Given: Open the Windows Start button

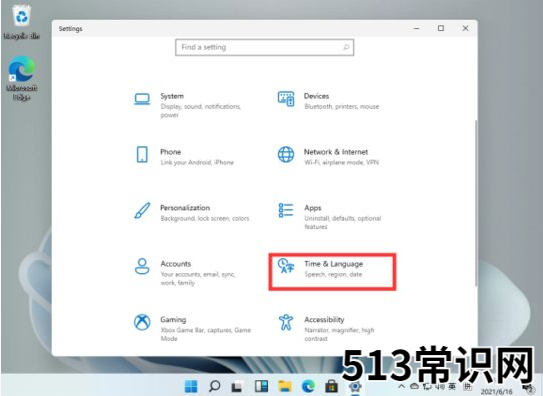Looking at the screenshot, I should point(191,386).
